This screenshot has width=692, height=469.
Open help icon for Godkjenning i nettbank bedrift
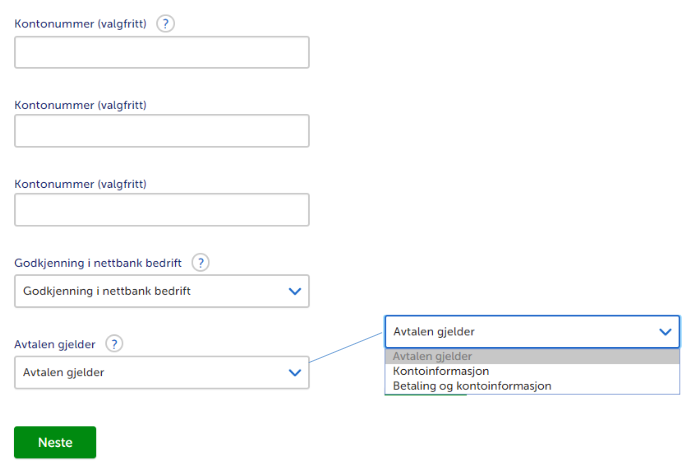pyautogui.click(x=201, y=263)
